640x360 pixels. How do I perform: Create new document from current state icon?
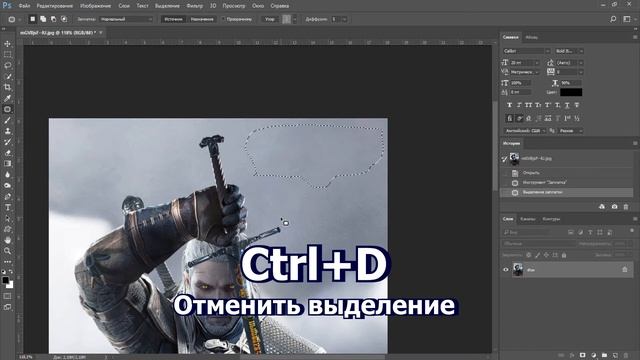pos(602,207)
